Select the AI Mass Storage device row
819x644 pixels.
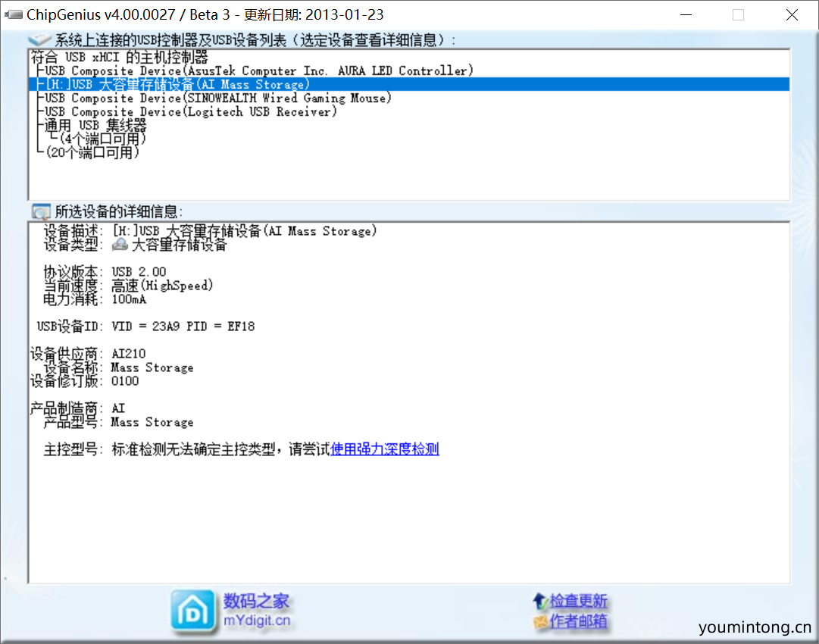[409, 84]
